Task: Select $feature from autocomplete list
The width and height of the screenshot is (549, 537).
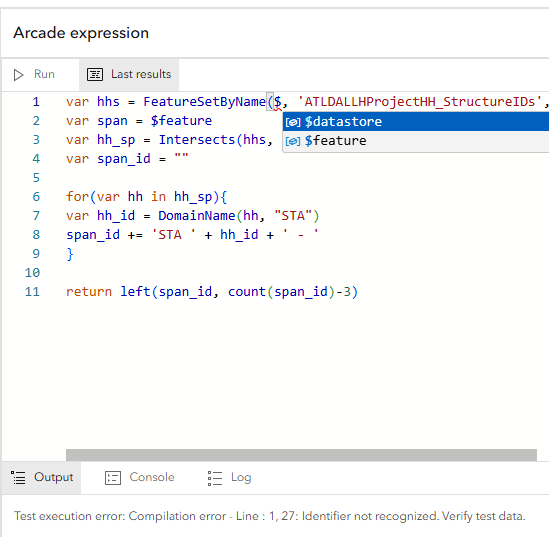Action: (416, 141)
